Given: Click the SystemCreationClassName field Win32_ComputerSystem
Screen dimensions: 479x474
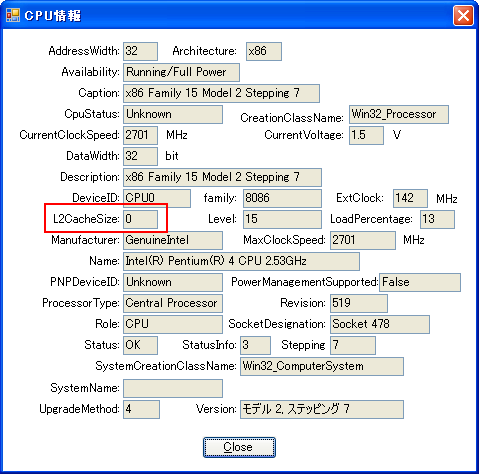Looking at the screenshot, I should point(322,366).
